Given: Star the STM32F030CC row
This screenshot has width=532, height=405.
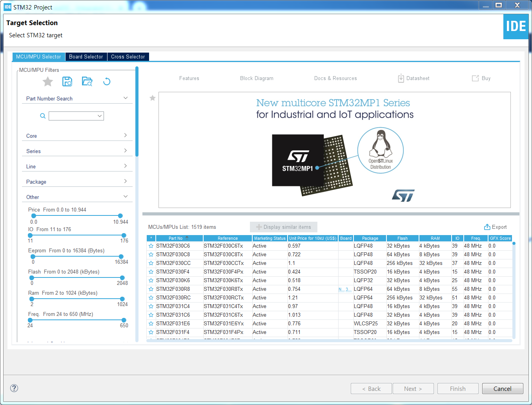Looking at the screenshot, I should 151,263.
